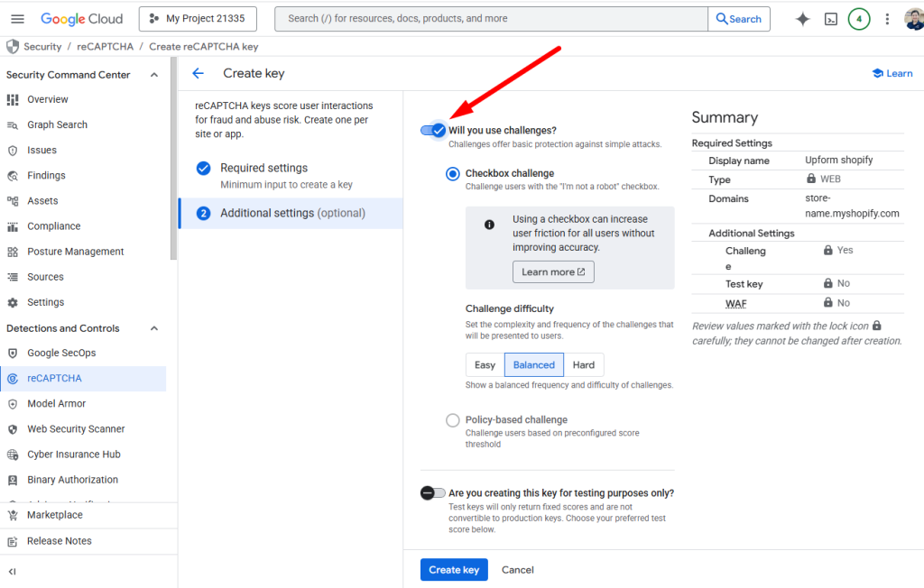The image size is (924, 588).
Task: Set challenge difficulty to Balanced
Action: coord(534,364)
